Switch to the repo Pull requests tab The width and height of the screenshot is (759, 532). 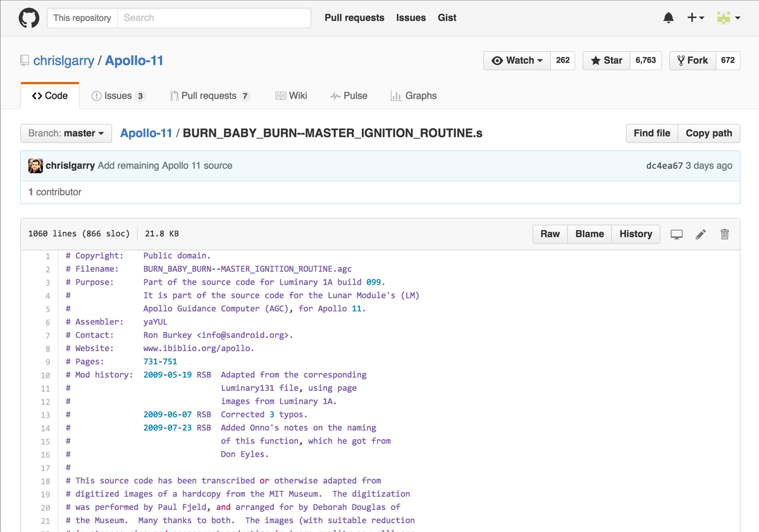coord(210,96)
